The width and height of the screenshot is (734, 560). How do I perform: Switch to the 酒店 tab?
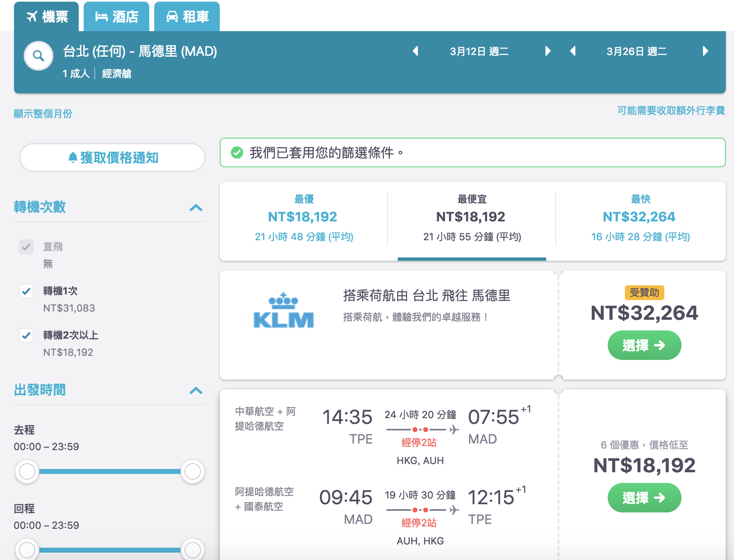[116, 16]
